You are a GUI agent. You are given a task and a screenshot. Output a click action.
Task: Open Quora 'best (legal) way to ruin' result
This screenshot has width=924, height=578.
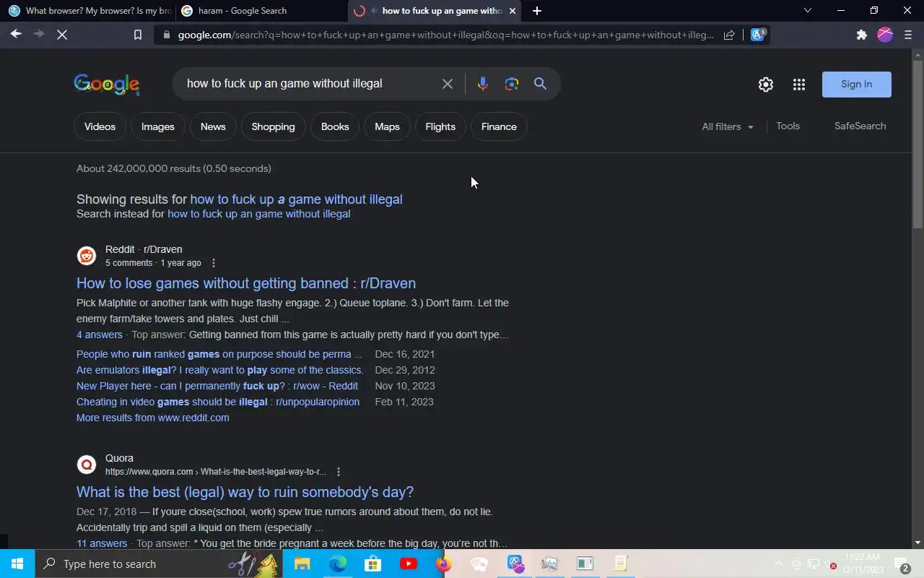point(245,492)
